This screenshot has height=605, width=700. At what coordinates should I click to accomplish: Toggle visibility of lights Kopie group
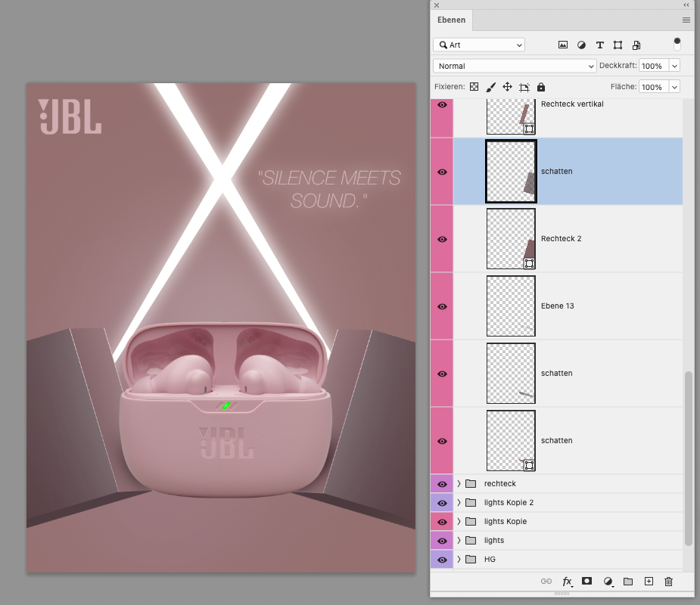[442, 522]
